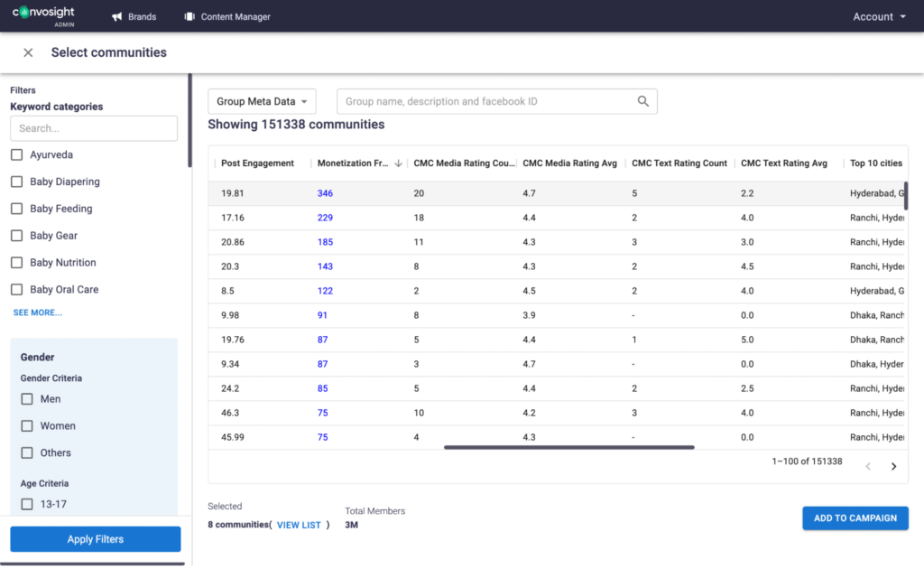Click the Convosight logo

(43, 15)
